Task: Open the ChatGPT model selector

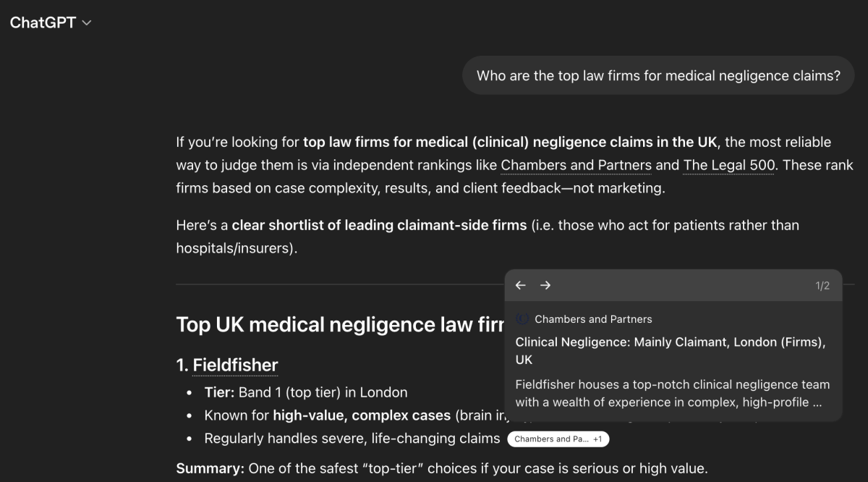Action: [x=50, y=22]
